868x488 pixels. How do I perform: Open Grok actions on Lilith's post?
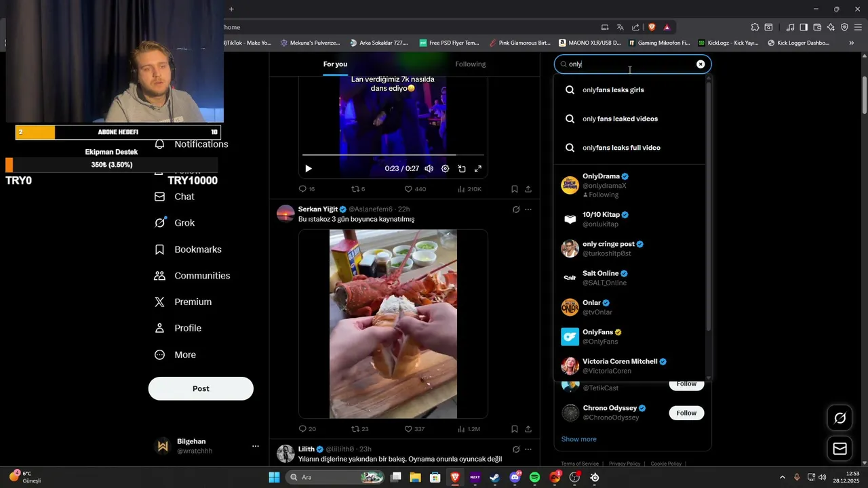pos(516,449)
